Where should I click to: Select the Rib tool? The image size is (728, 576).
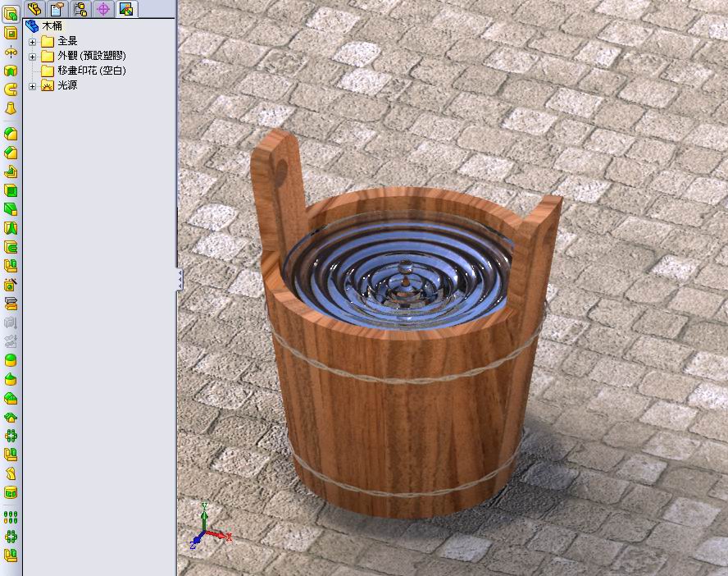[x=10, y=171]
